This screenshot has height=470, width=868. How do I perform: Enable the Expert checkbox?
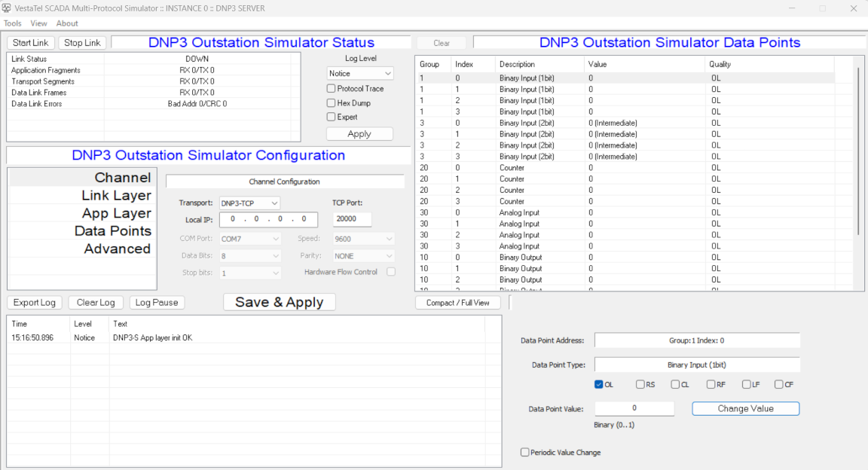click(332, 117)
